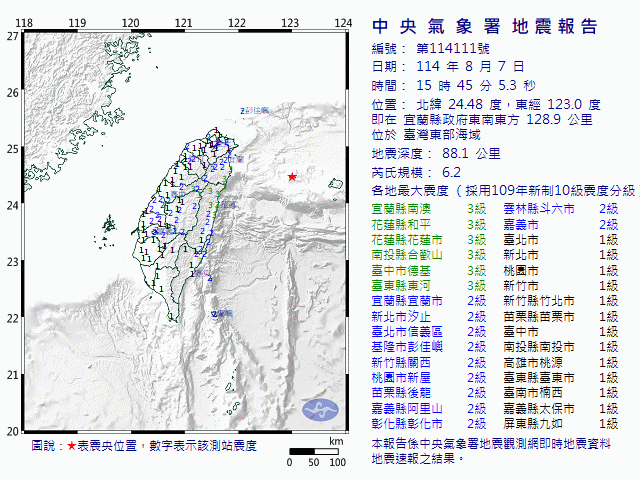Click the 臺東縣臺東市 station name
This screenshot has height=480, width=640.
(x=539, y=378)
